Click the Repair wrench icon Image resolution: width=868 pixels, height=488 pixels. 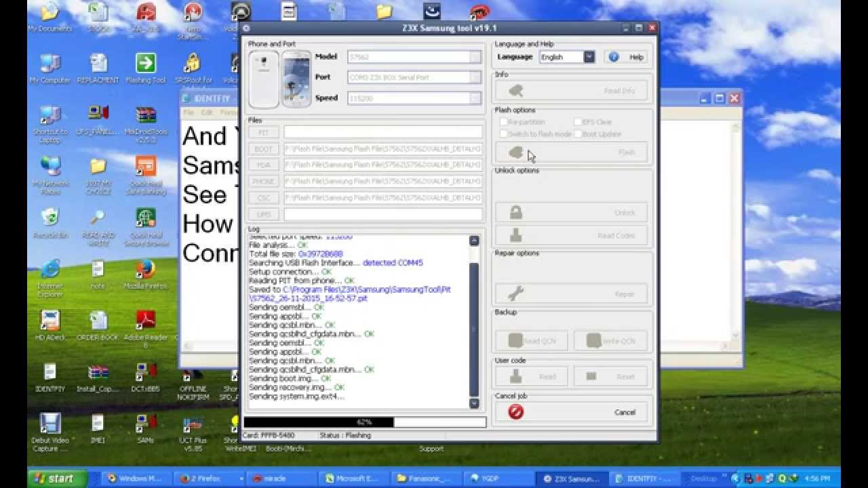point(516,293)
